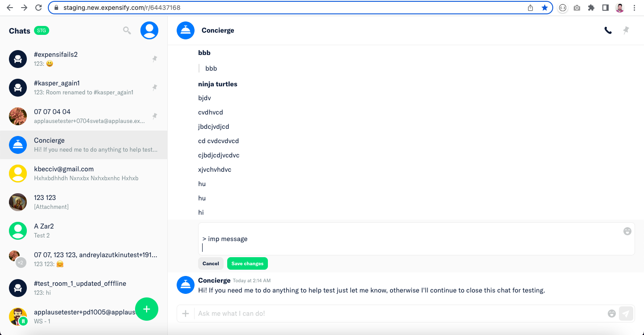Click Save changes button
This screenshot has height=335, width=644.
click(247, 263)
